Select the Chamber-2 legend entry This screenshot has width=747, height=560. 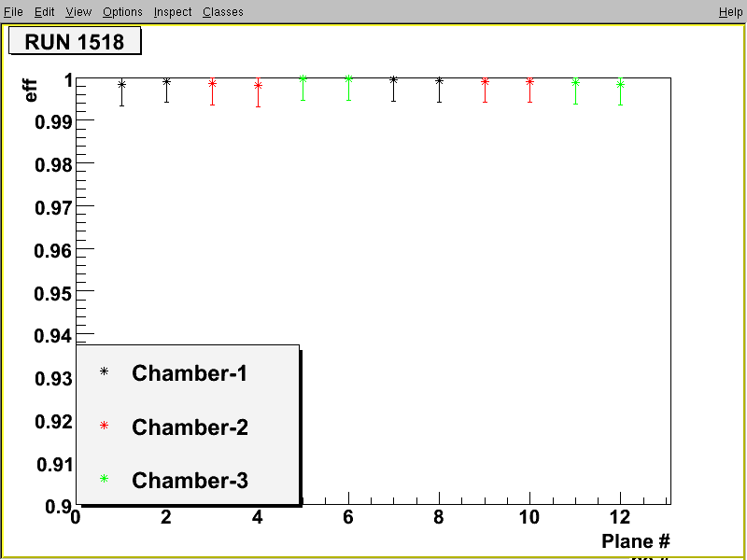[x=190, y=427]
